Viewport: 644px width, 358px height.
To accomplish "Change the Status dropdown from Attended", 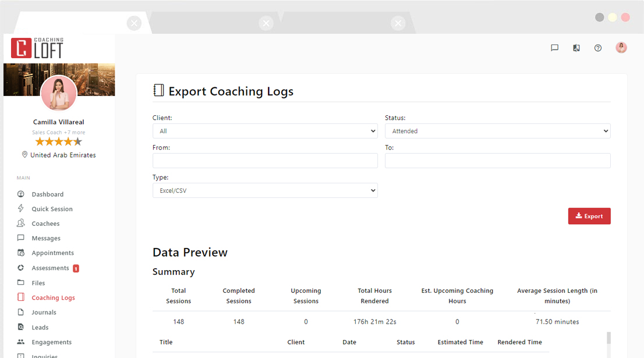I will 498,130.
